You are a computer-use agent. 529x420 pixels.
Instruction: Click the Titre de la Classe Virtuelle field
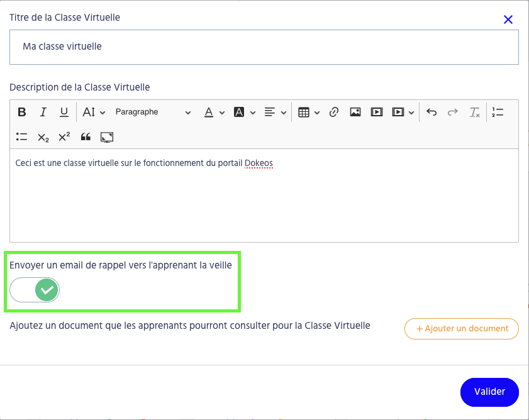(x=264, y=47)
